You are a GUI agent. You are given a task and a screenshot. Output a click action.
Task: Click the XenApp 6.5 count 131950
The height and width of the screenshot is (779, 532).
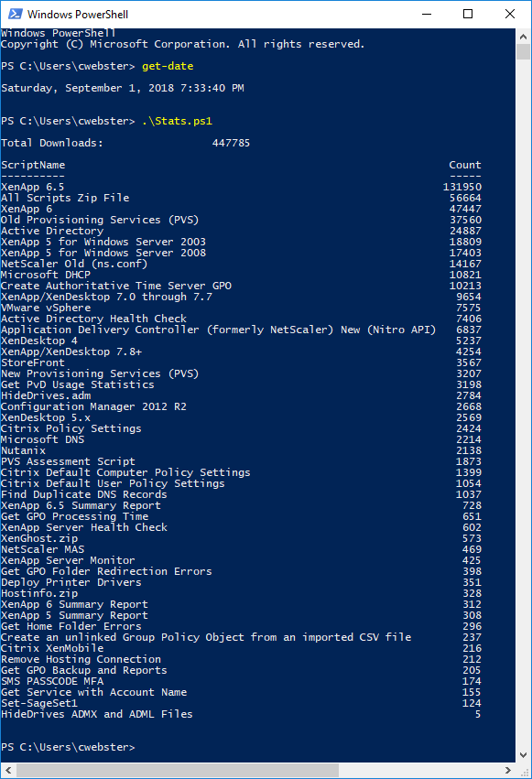[462, 187]
